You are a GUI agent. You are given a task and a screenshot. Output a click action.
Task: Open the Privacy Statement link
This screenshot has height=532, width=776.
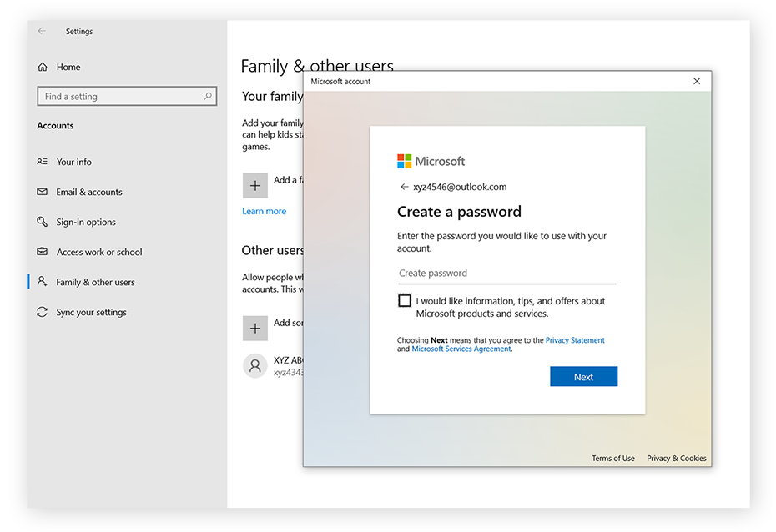click(575, 340)
